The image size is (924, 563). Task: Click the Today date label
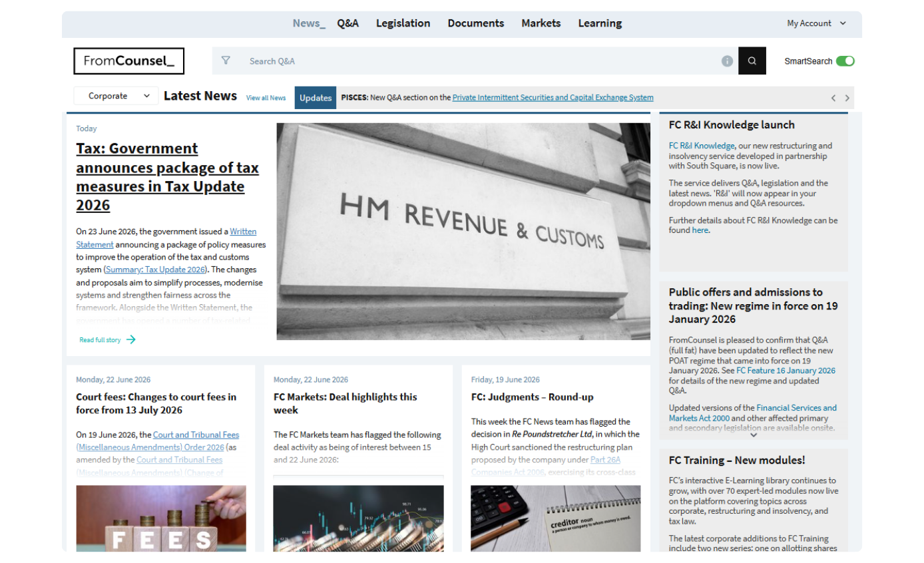[87, 128]
